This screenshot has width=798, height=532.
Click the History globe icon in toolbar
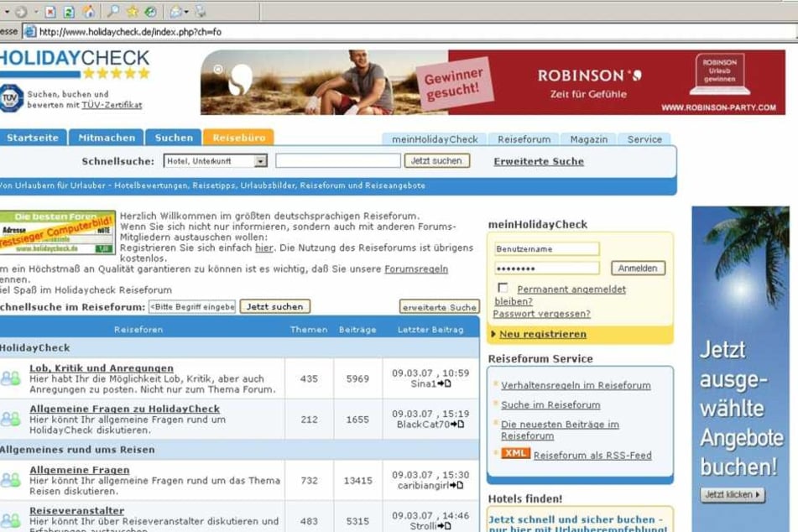click(x=151, y=11)
